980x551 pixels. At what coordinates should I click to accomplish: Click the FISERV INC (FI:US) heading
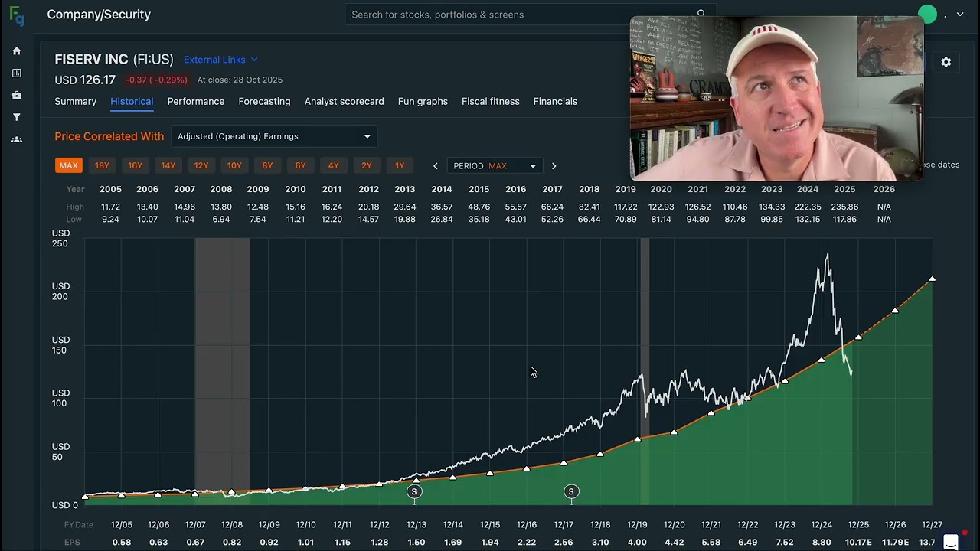point(114,60)
